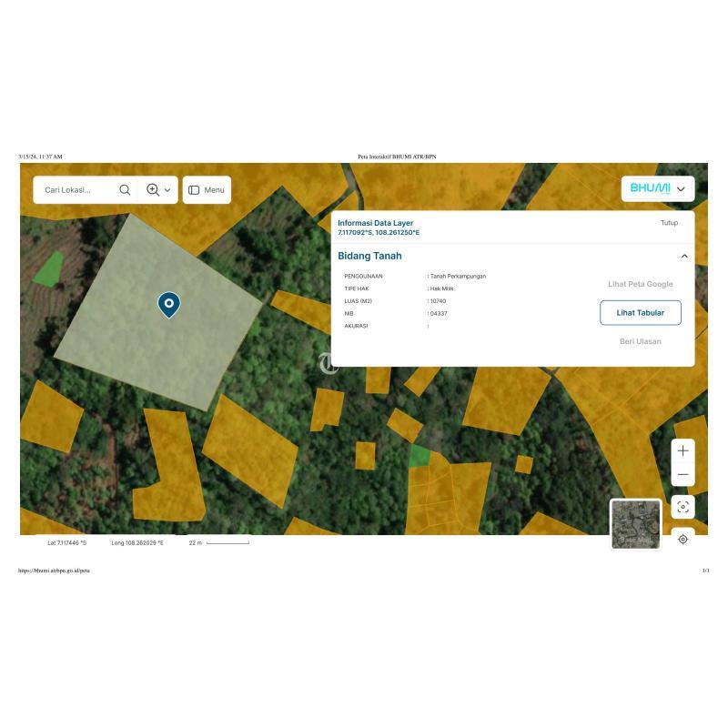728x728 pixels.
Task: Close info panel with Tutup
Action: coord(669,223)
